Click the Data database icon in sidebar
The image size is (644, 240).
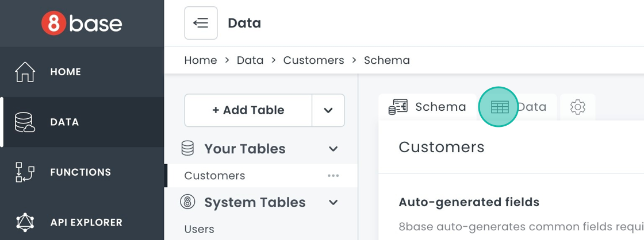tap(25, 122)
